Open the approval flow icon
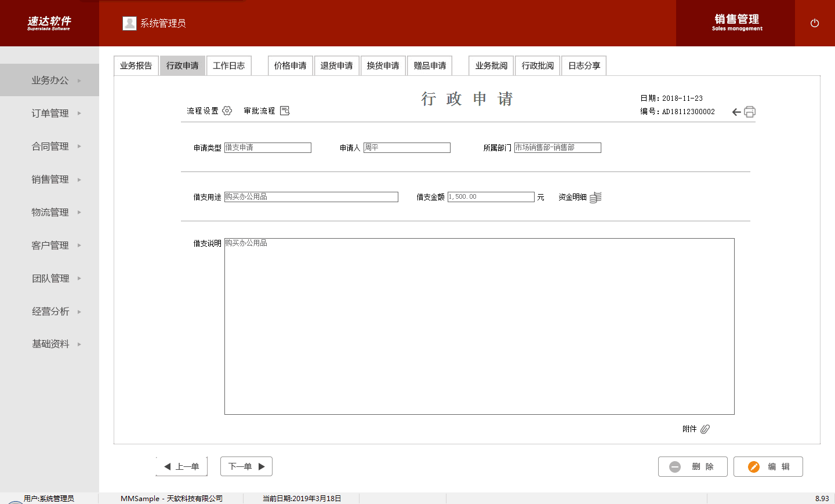Viewport: 835px width, 504px height. (285, 111)
